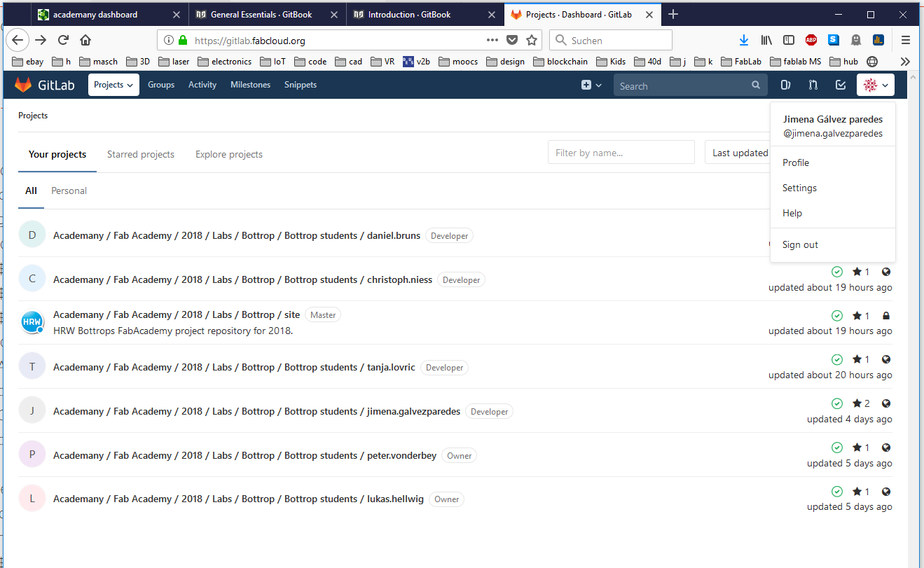Click pipeline status icon for site project
The image size is (924, 568).
836,316
